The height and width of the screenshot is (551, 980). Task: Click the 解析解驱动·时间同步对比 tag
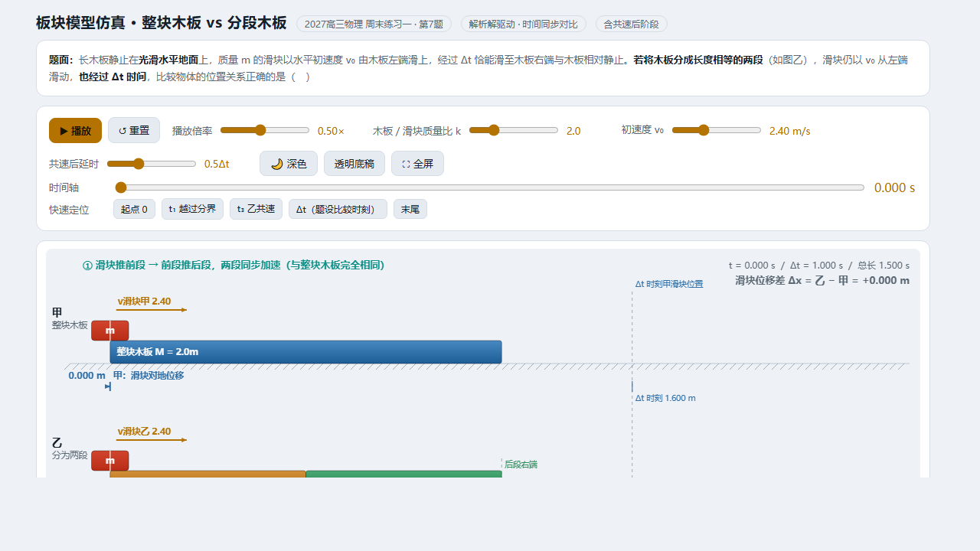[524, 24]
